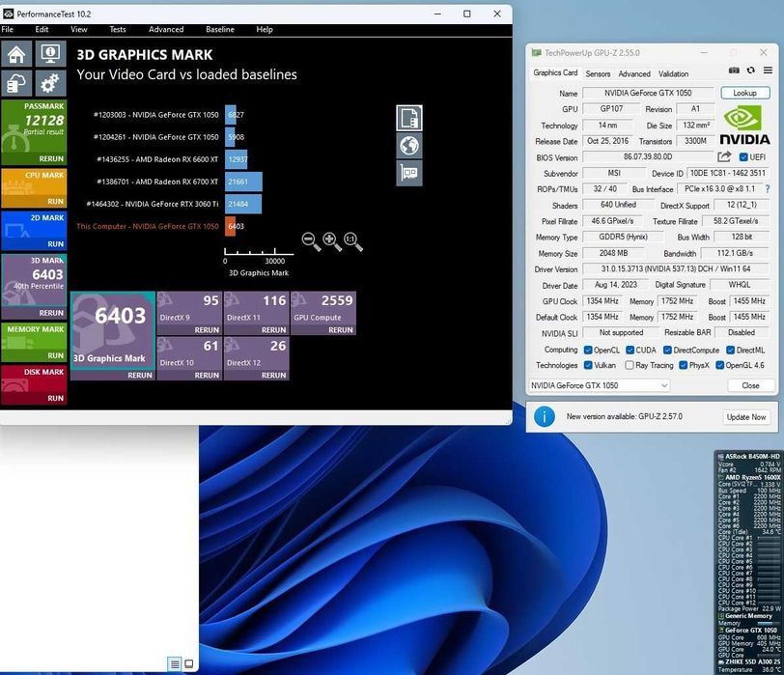Go to PerformanceTest home icon

point(16,54)
